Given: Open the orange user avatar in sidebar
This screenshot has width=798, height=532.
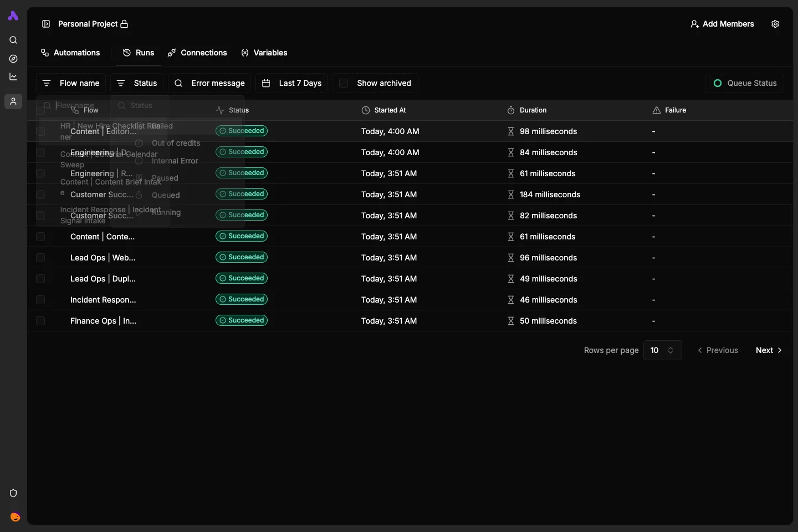Looking at the screenshot, I should 15,517.
